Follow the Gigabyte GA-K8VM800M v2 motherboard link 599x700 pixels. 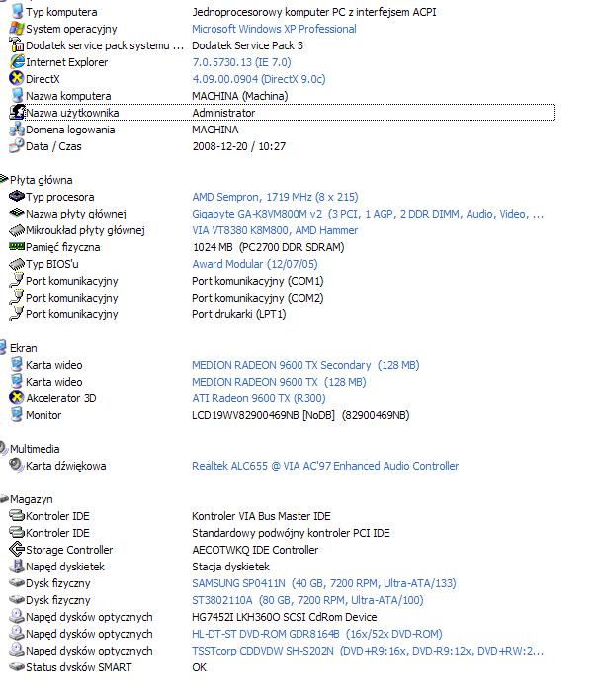point(367,214)
